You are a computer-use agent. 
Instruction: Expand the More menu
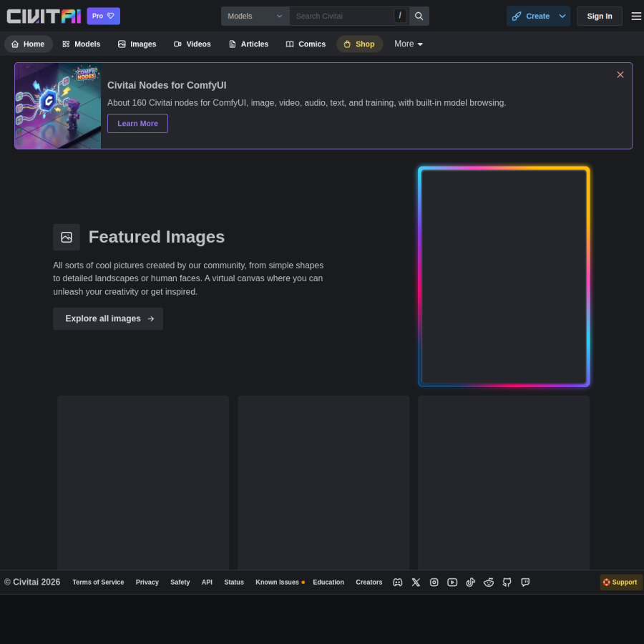point(409,44)
